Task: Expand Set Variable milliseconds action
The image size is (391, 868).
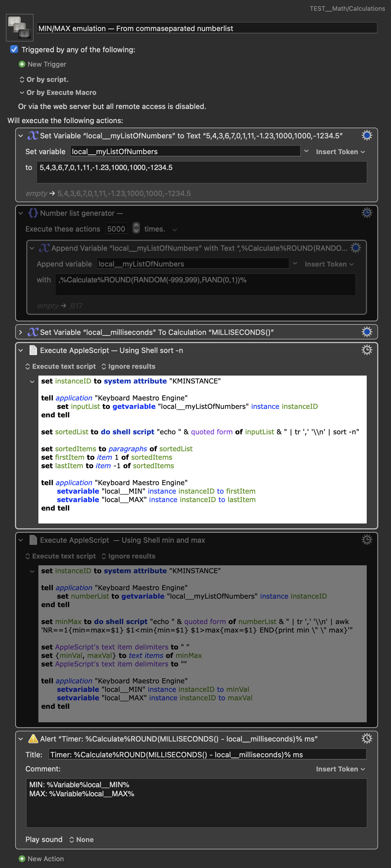Action: (x=21, y=332)
